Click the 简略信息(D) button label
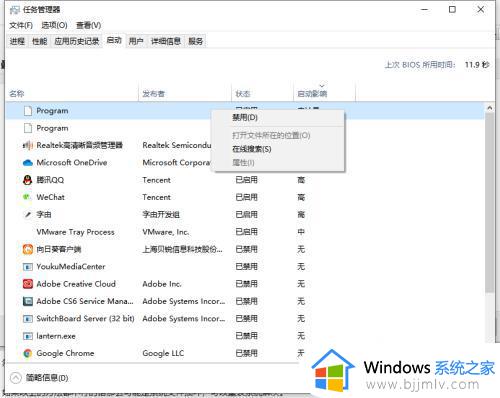Image resolution: width=500 pixels, height=398 pixels. click(x=47, y=378)
